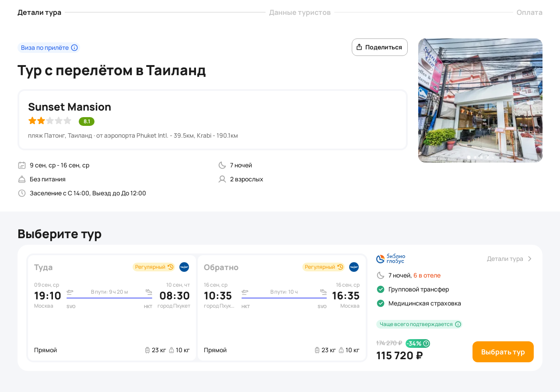Click the Выберите тур heading

[x=59, y=234]
